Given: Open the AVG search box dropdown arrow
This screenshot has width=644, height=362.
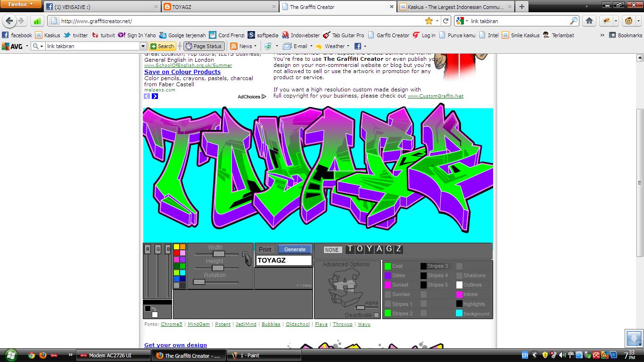Looking at the screenshot, I should pos(143,46).
